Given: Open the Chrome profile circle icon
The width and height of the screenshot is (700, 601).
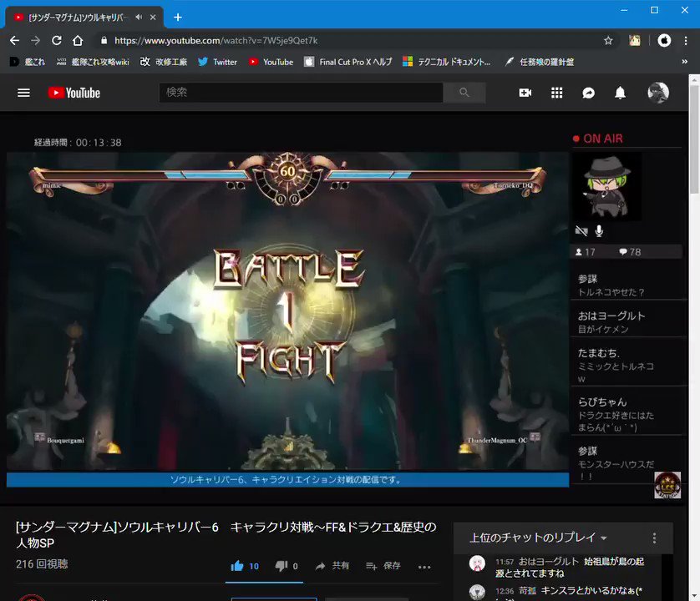Looking at the screenshot, I should point(664,41).
